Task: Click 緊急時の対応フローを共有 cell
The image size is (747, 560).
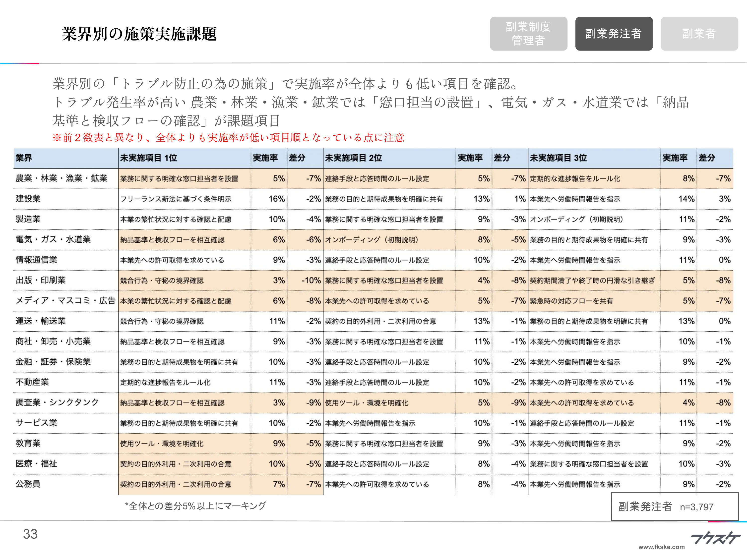Action: [571, 301]
